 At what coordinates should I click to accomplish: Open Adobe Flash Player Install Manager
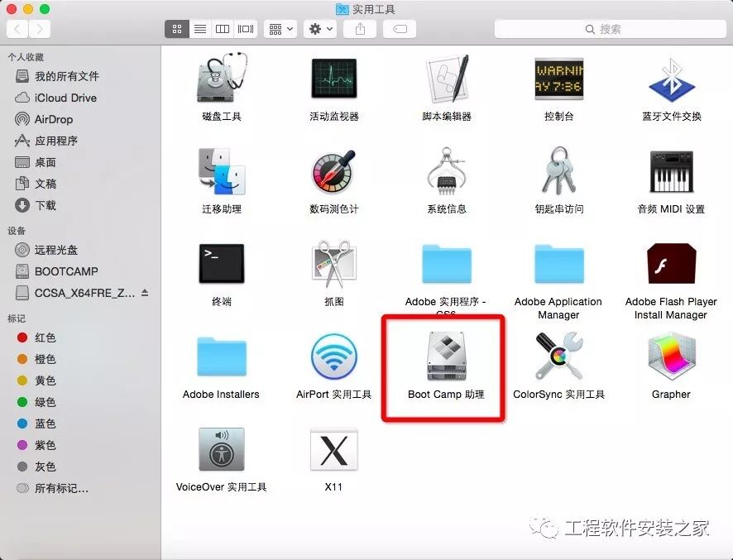[x=672, y=264]
